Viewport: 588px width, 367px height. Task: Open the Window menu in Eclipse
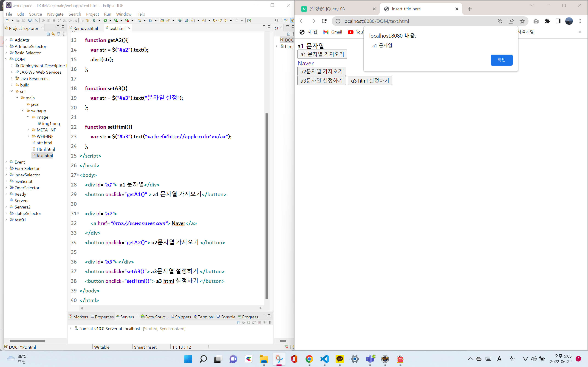tap(124, 14)
